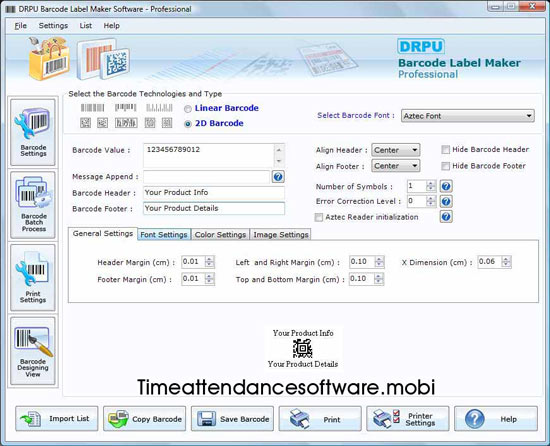
Task: Click the Copy Barcode button
Action: 145,419
